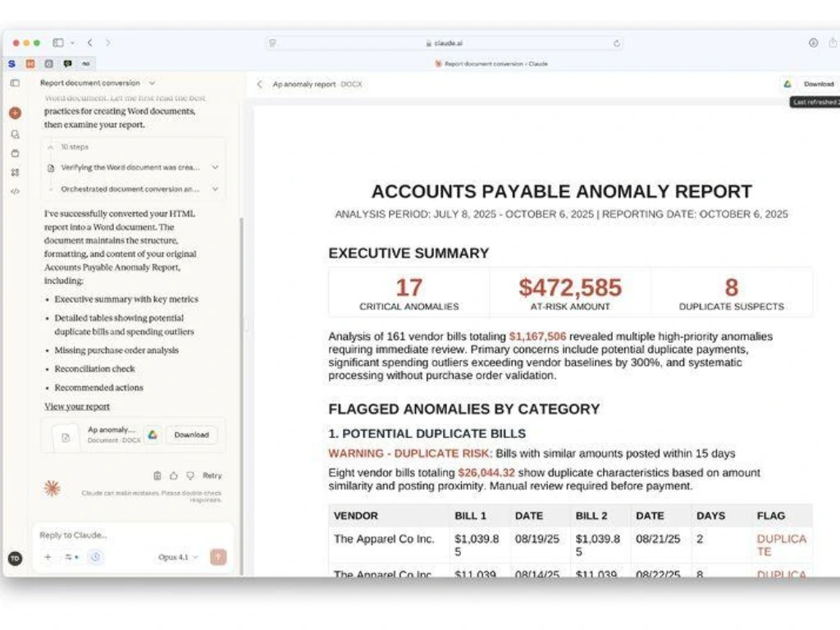Viewport: 840px width, 630px height.
Task: Click the claude.ai address bar
Action: [x=444, y=43]
